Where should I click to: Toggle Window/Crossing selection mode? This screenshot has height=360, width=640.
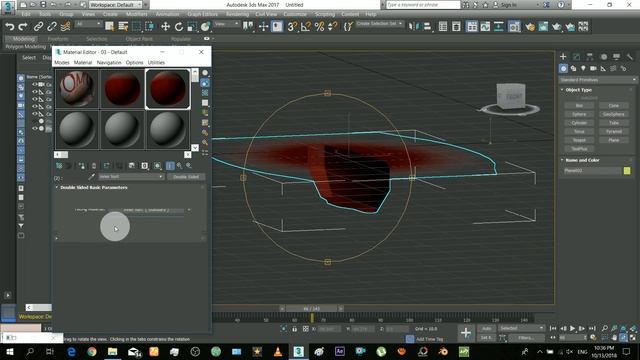point(150,27)
